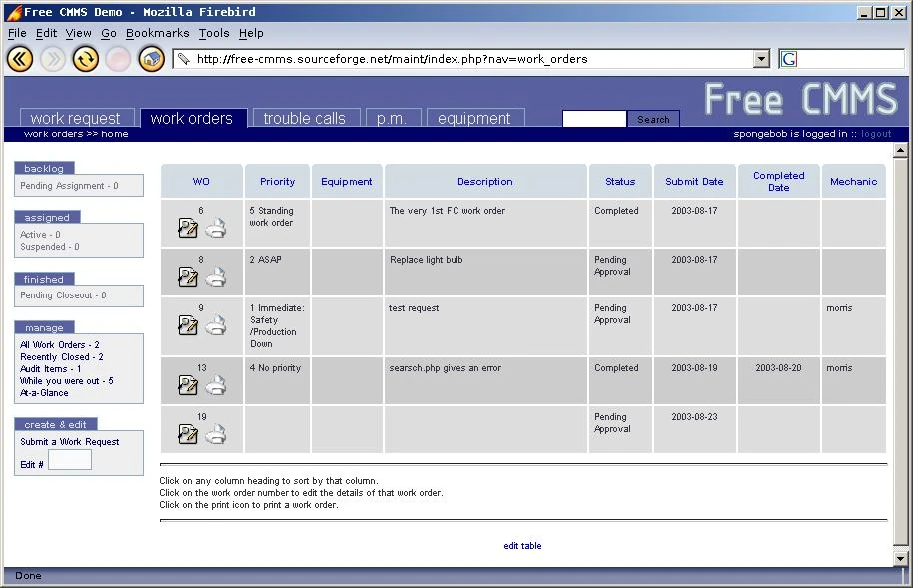This screenshot has width=913, height=588.
Task: Click the Google search icon beside the address bar
Action: tap(788, 58)
